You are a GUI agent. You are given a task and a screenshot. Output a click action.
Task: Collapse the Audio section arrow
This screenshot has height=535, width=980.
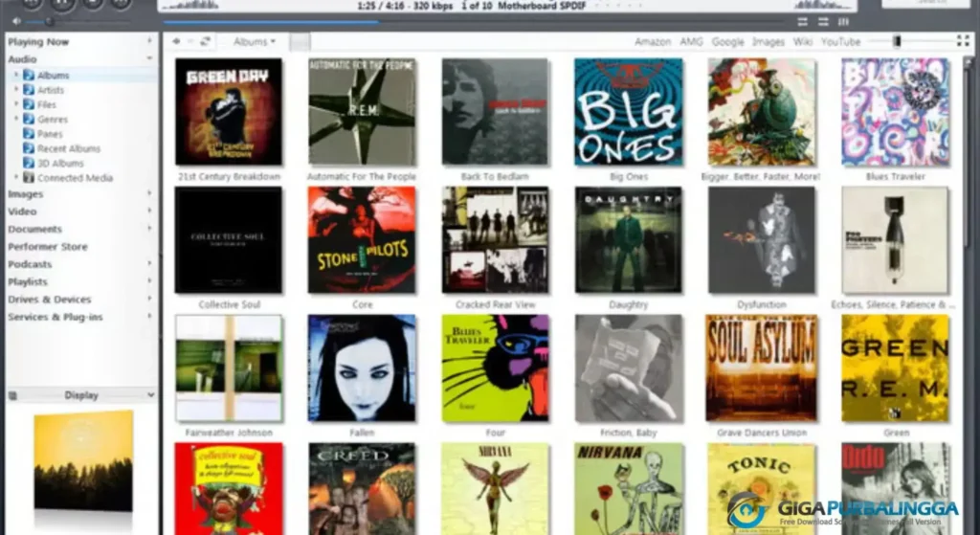(x=149, y=58)
